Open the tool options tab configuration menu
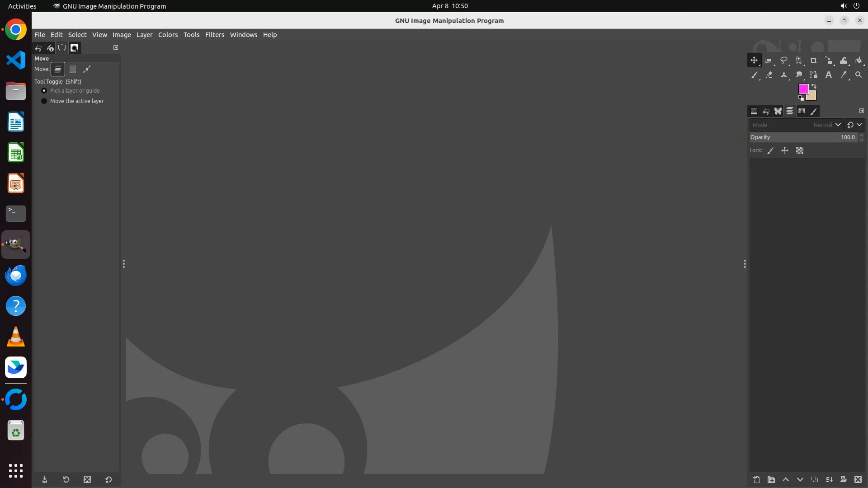The height and width of the screenshot is (488, 868). pyautogui.click(x=116, y=47)
